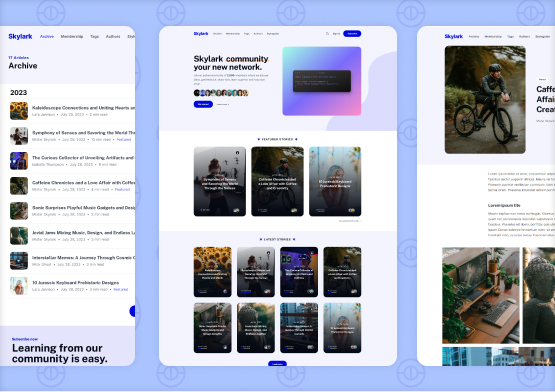The height and width of the screenshot is (392, 555).
Task: Open the Membership nav item in Archive page
Action: coord(72,36)
